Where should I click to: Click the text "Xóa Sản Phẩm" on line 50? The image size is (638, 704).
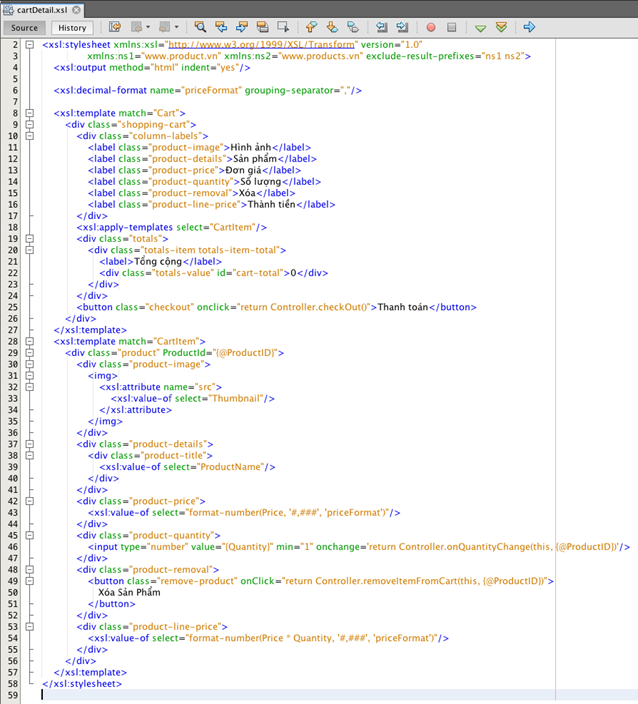pos(129,592)
